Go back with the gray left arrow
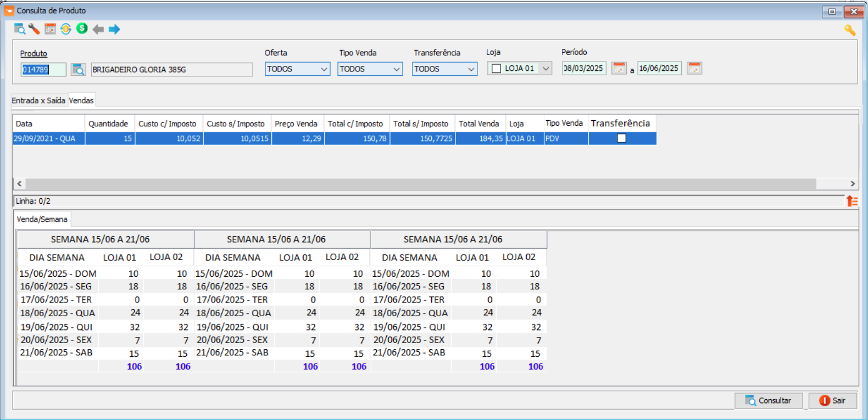868x420 pixels. [x=98, y=29]
